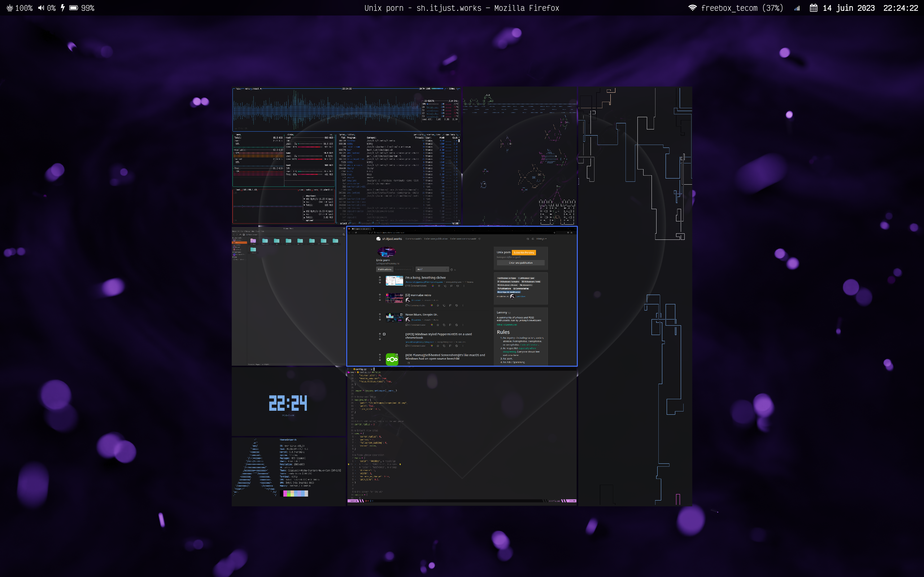
Task: Upvote the 'i'm a living, breathing clichee' post
Action: 380,277
